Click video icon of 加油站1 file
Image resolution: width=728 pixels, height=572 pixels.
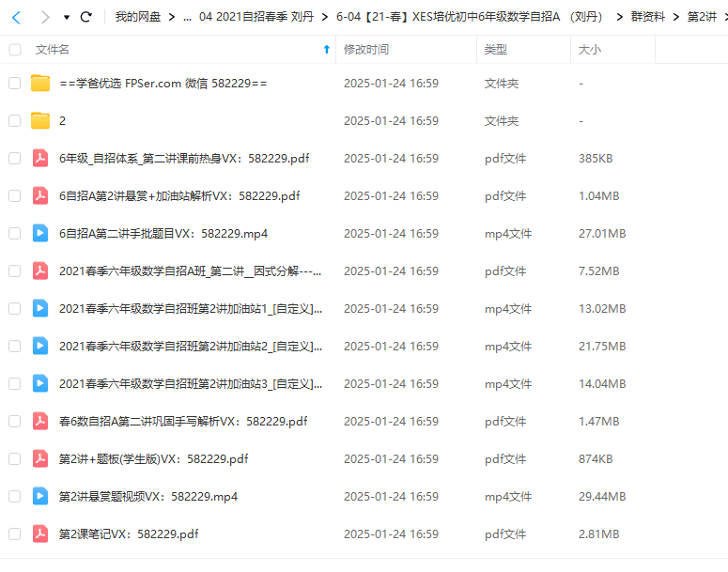(x=40, y=308)
